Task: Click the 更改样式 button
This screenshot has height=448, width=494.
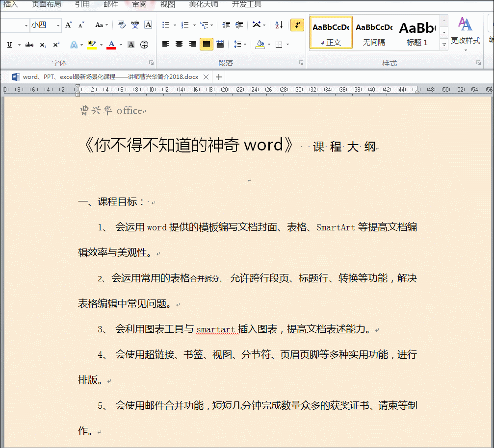Action: coord(466,34)
